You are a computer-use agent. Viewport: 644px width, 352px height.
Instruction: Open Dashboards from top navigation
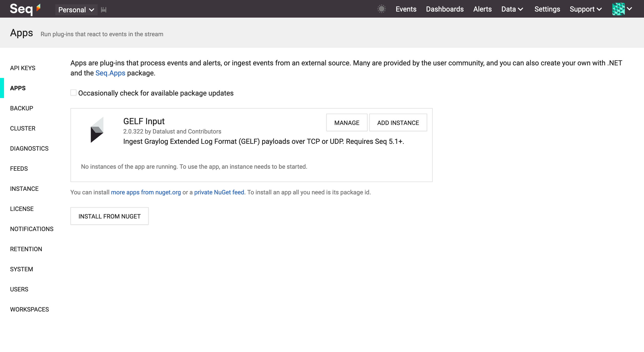445,9
